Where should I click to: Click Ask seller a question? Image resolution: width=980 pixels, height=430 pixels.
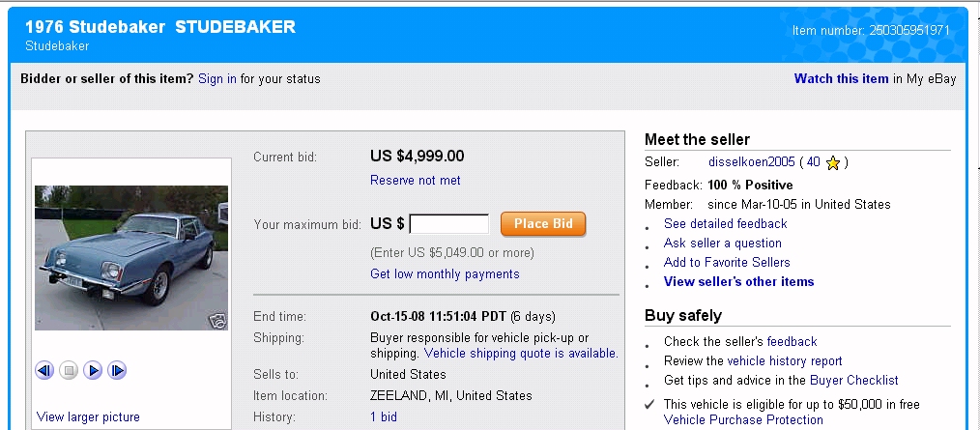[722, 243]
